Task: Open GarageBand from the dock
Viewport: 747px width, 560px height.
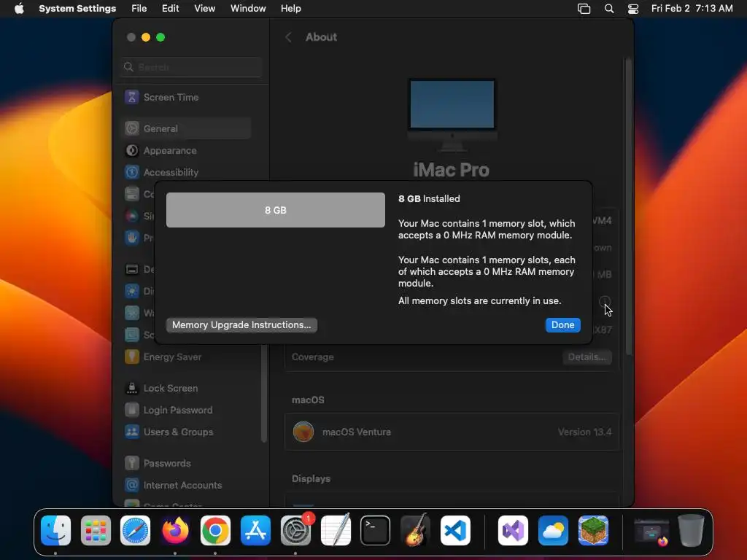Action: pyautogui.click(x=415, y=531)
